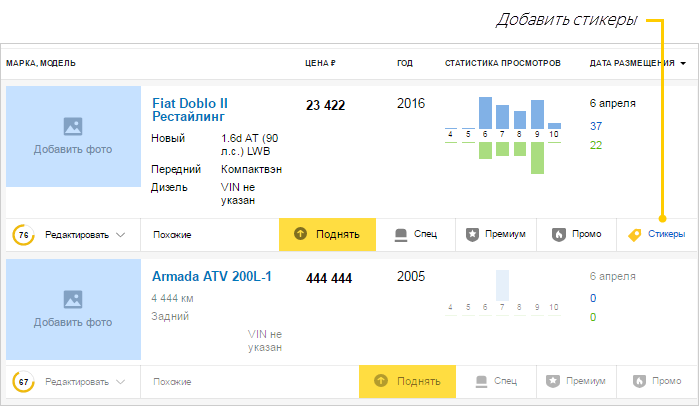The width and height of the screenshot is (699, 406).
Task: Click the yellow Поднять button for Armada
Action: point(407,381)
